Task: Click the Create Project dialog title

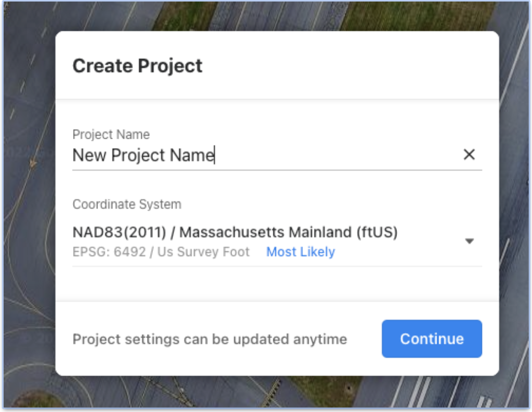Action: coord(137,66)
